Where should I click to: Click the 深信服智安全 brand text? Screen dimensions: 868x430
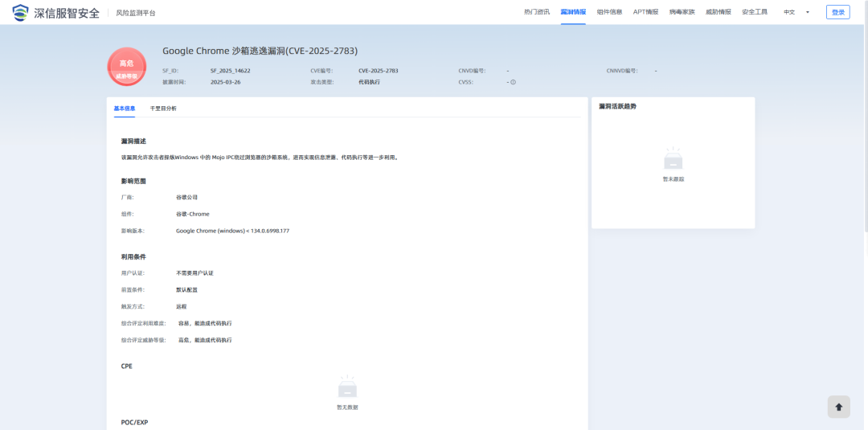[x=67, y=13]
